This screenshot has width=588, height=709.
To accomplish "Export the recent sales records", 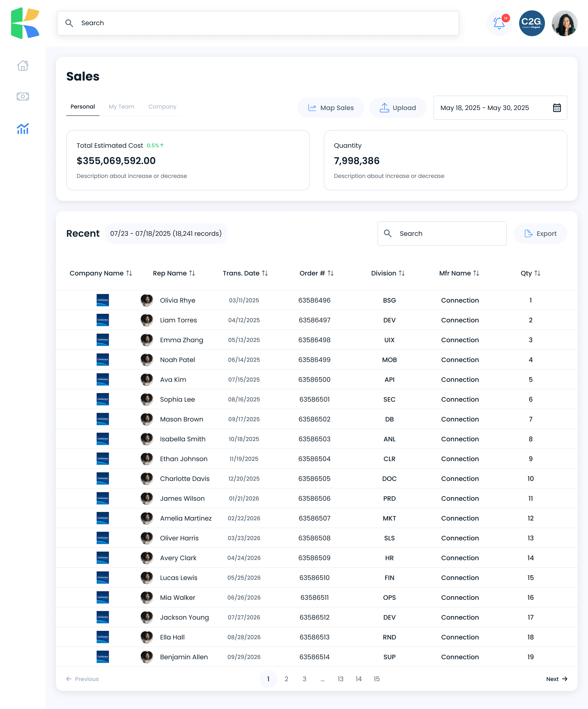I will [540, 233].
